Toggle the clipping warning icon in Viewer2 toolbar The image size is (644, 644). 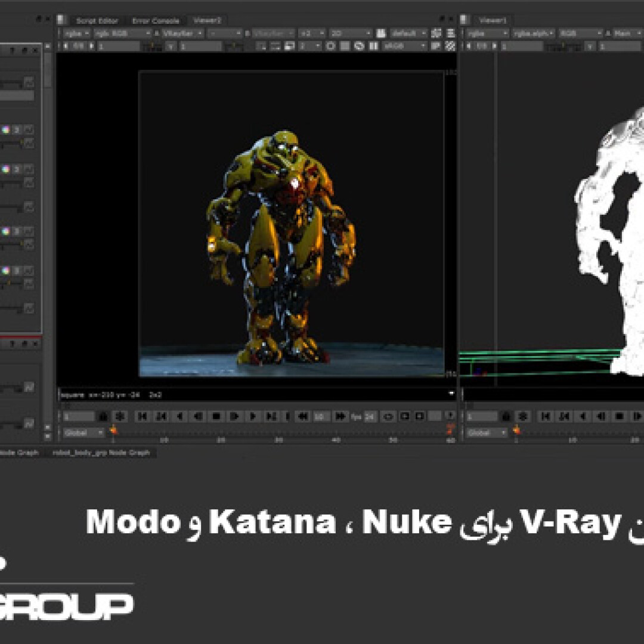coord(330,46)
